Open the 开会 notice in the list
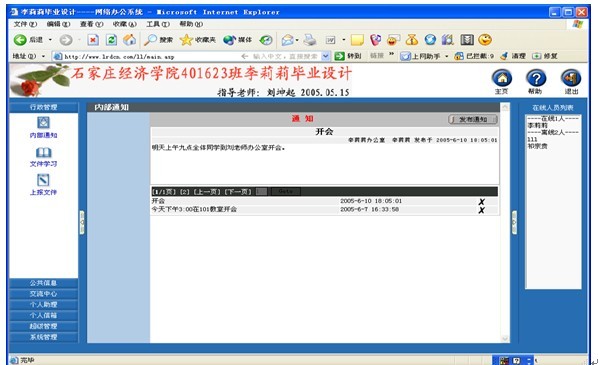599x365 pixels. pyautogui.click(x=158, y=201)
